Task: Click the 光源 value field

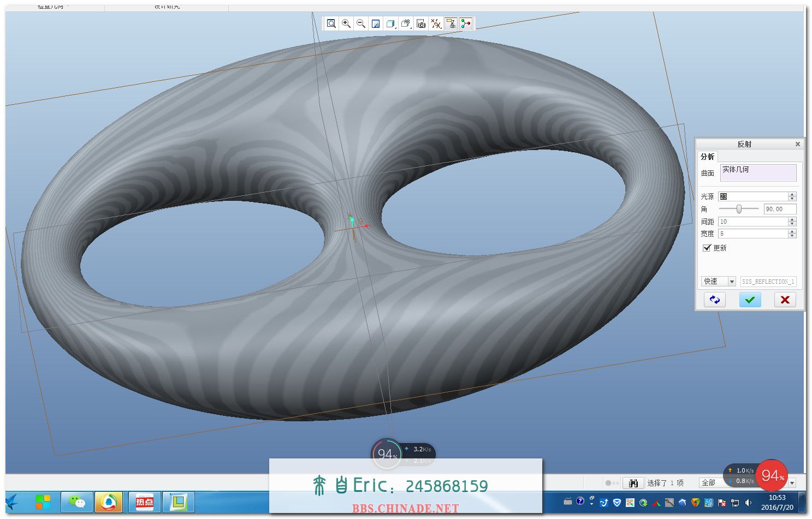Action: point(753,196)
